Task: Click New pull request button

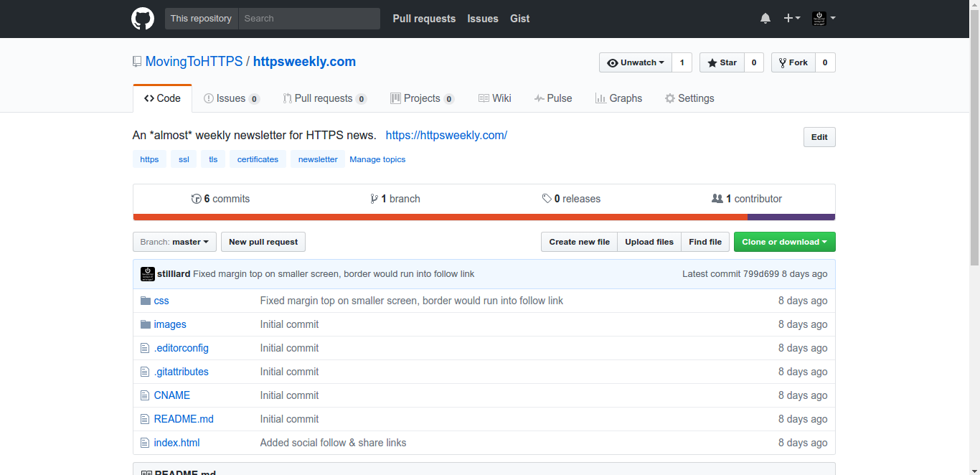Action: [x=263, y=242]
